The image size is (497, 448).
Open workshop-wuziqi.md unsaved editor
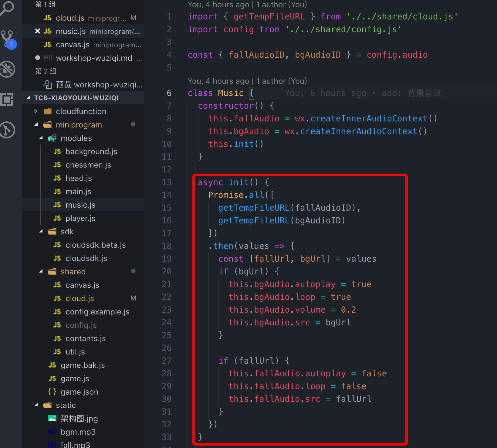pos(83,58)
